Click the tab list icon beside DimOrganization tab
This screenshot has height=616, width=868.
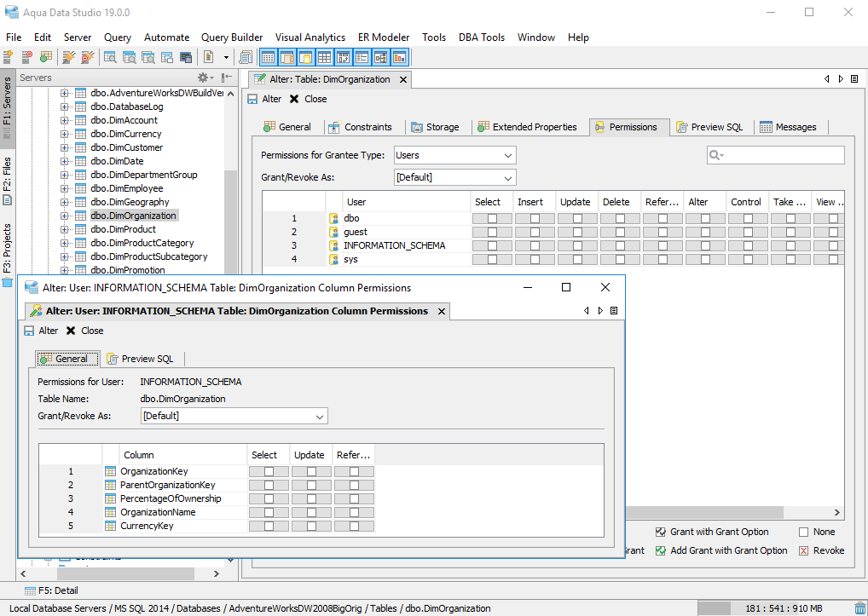854,79
